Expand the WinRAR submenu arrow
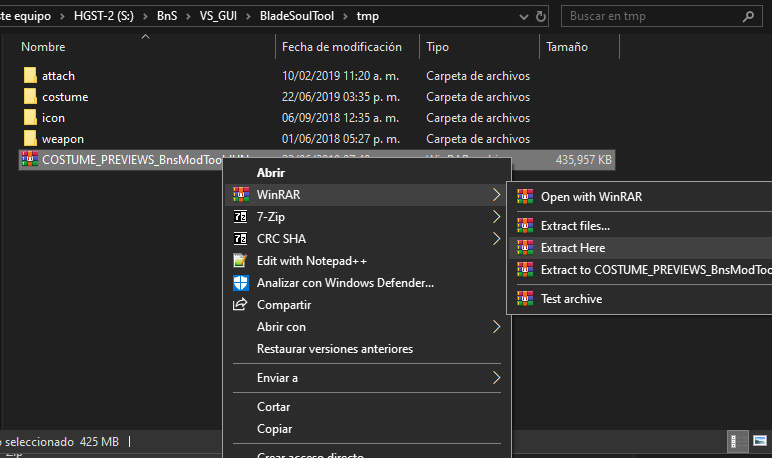The width and height of the screenshot is (772, 458). tap(496, 195)
